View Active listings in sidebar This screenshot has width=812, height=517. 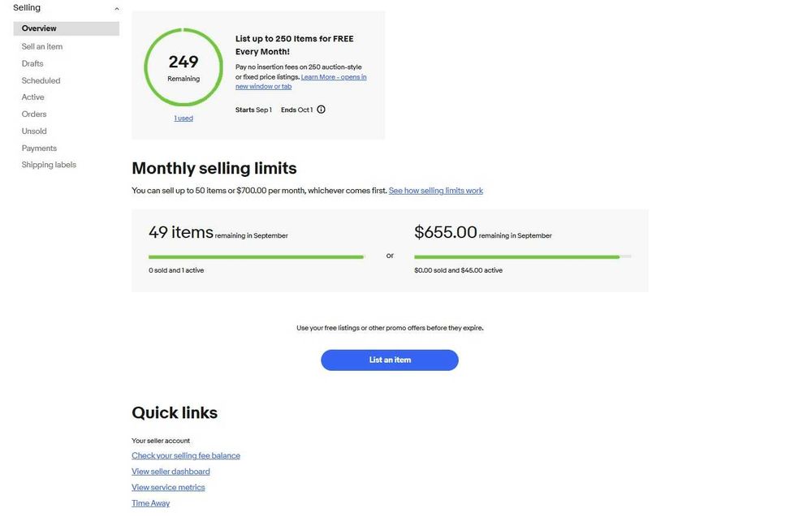(32, 97)
